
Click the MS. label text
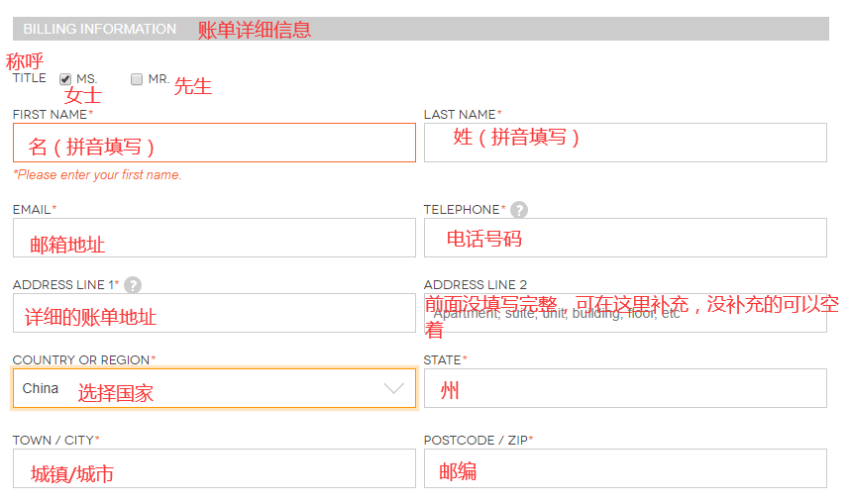87,79
